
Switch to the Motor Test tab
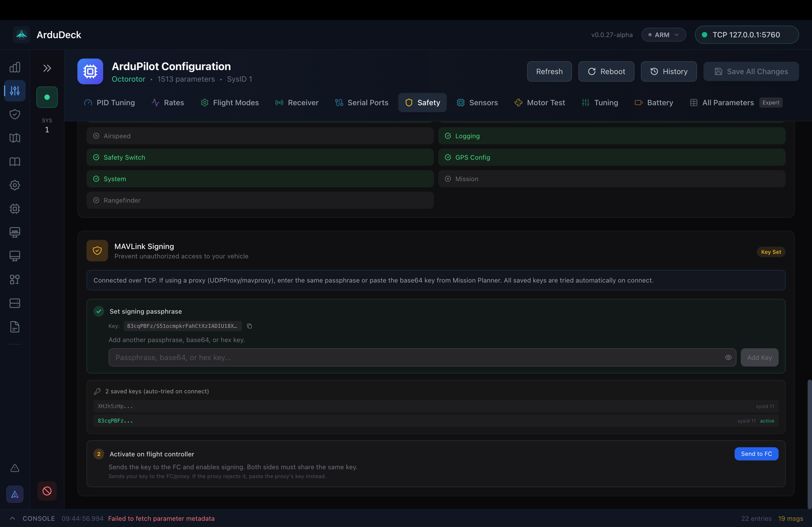click(x=540, y=103)
